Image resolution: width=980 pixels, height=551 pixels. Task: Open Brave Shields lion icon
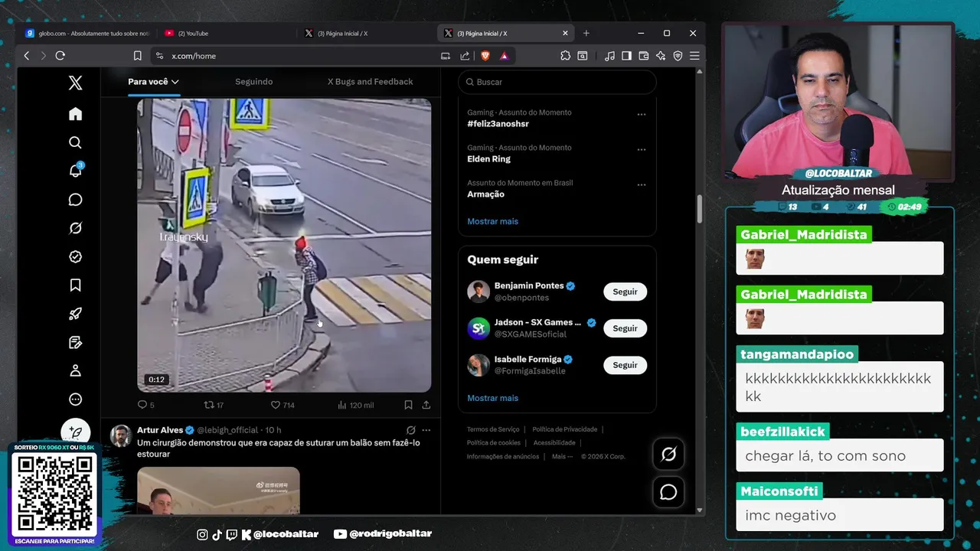tap(485, 56)
